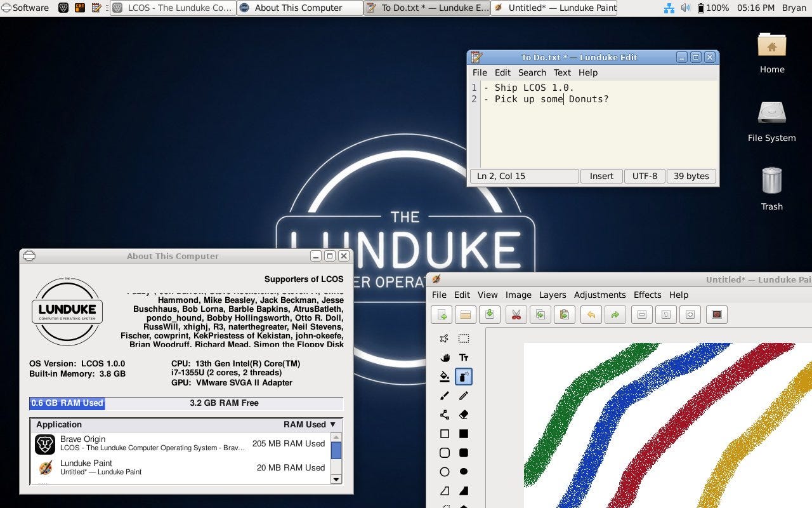
Task: Open the Layers menu in Lunduke Paint
Action: click(553, 295)
